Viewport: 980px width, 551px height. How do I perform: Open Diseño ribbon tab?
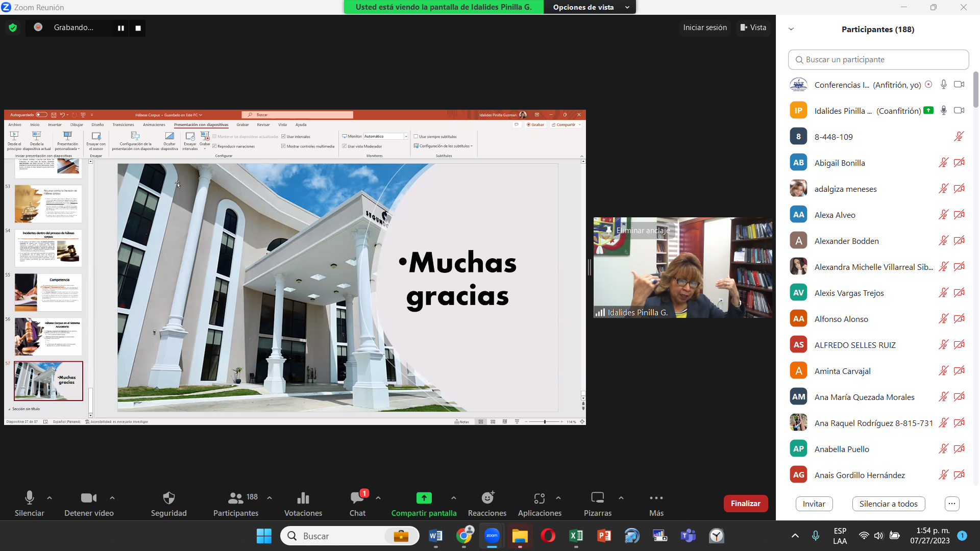[97, 124]
